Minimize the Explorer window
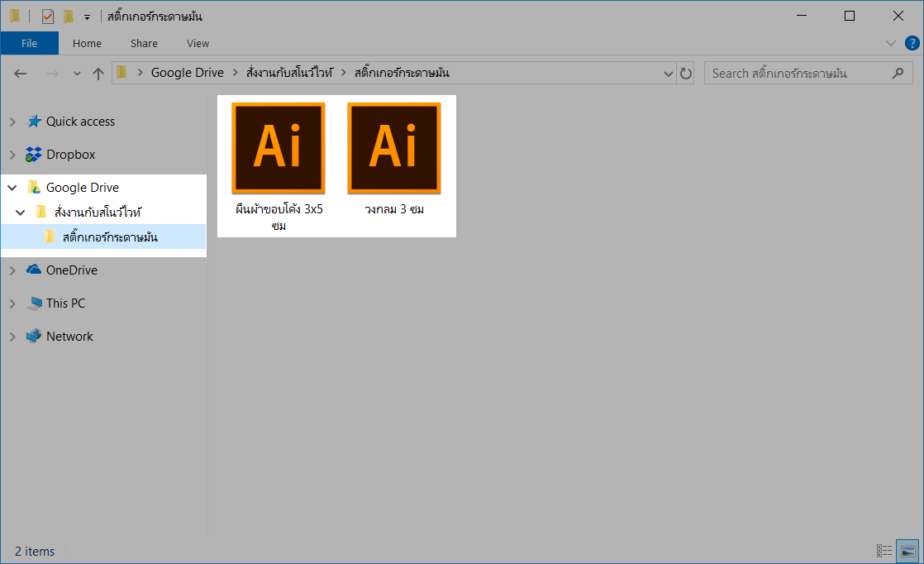Viewport: 924px width, 564px height. pyautogui.click(x=802, y=16)
